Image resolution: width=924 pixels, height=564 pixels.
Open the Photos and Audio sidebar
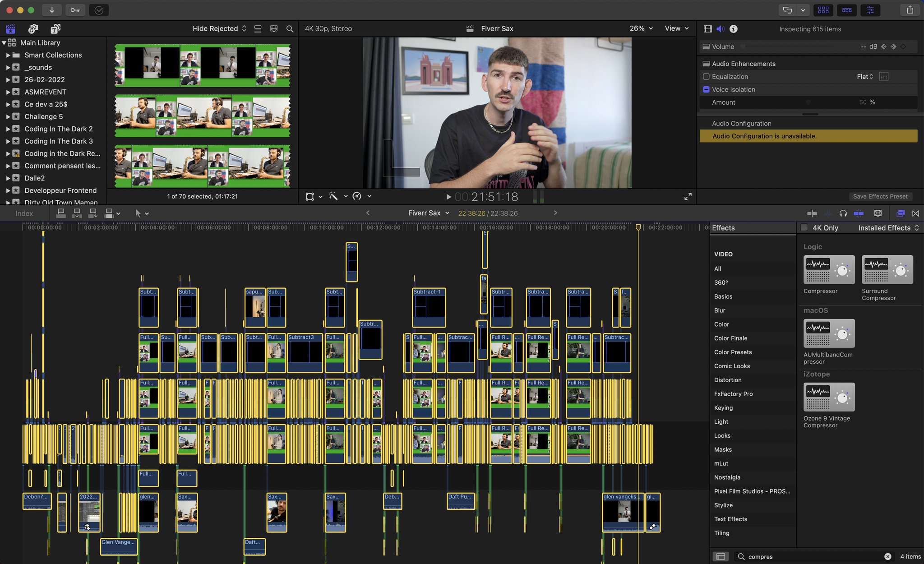click(33, 29)
